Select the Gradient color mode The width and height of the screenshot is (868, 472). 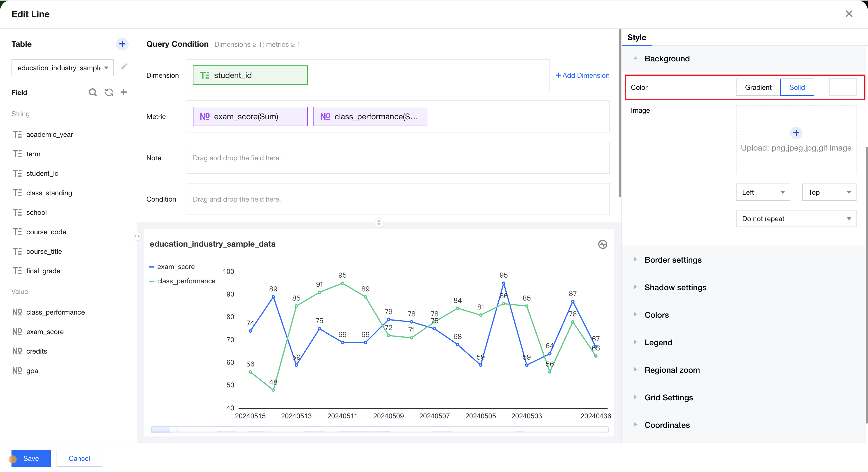click(x=758, y=87)
